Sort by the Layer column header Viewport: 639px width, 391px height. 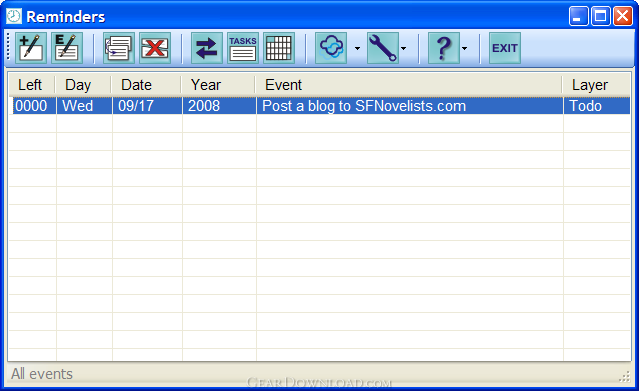tap(596, 85)
